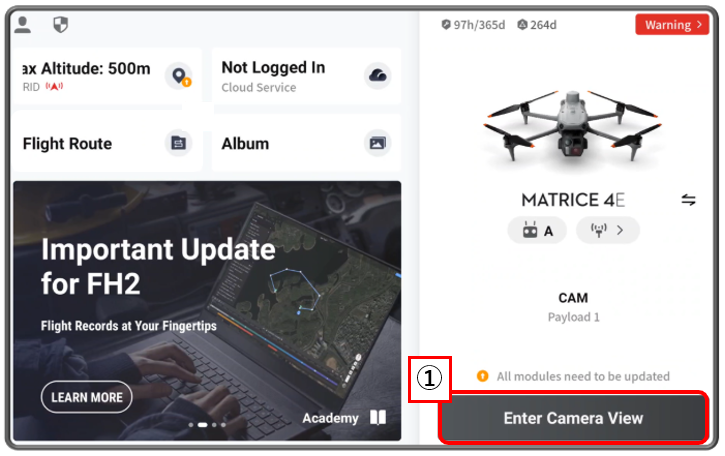Open the user profile icon
Image resolution: width=725 pixels, height=456 pixels.
pyautogui.click(x=22, y=25)
